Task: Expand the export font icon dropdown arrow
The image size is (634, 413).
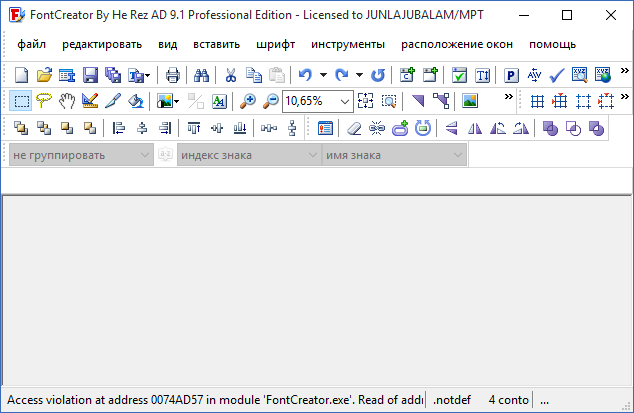Action: click(x=148, y=76)
